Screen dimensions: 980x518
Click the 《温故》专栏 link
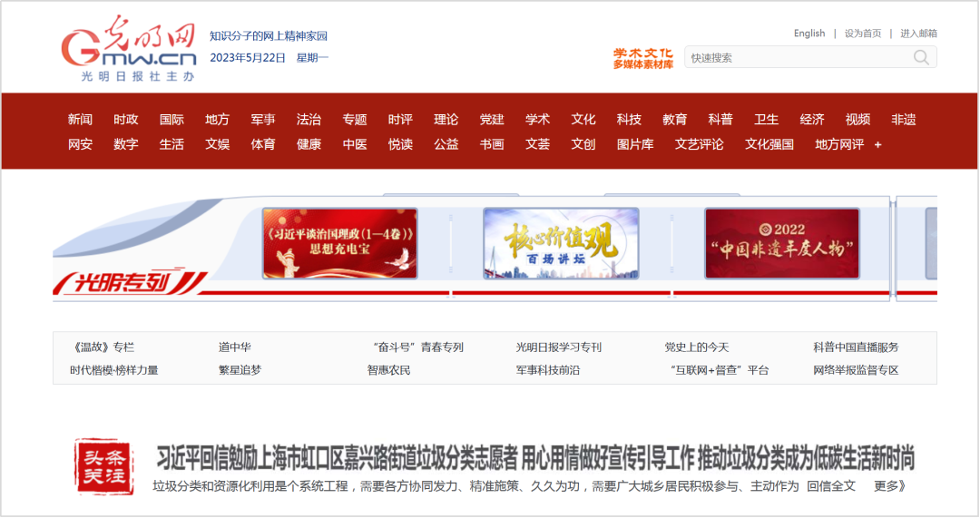103,347
